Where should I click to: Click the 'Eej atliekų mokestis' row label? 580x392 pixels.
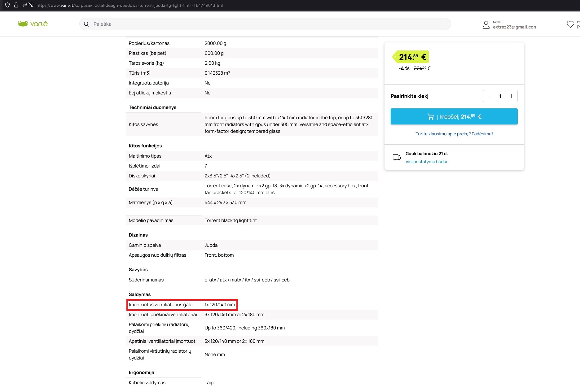150,93
